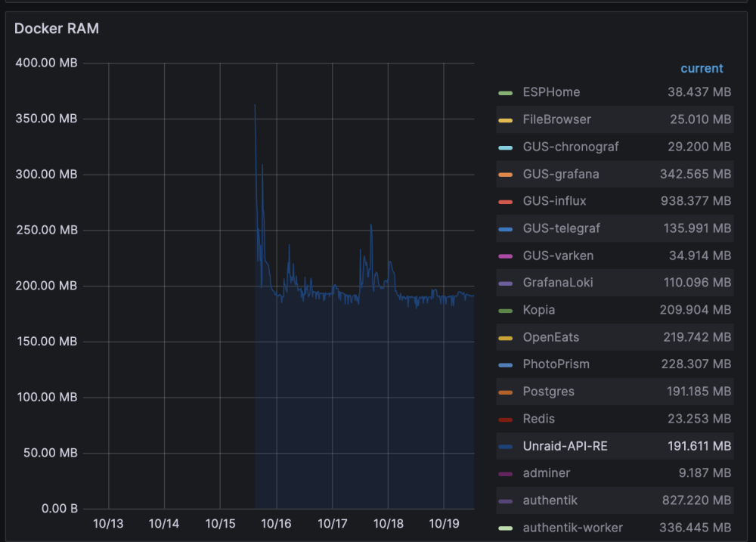The image size is (756, 542).
Task: Toggle the PhotoPrism series label
Action: point(556,364)
